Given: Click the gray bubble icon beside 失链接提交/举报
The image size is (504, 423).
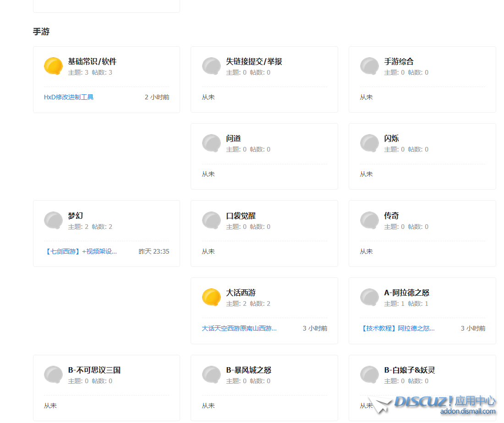Looking at the screenshot, I should [211, 66].
